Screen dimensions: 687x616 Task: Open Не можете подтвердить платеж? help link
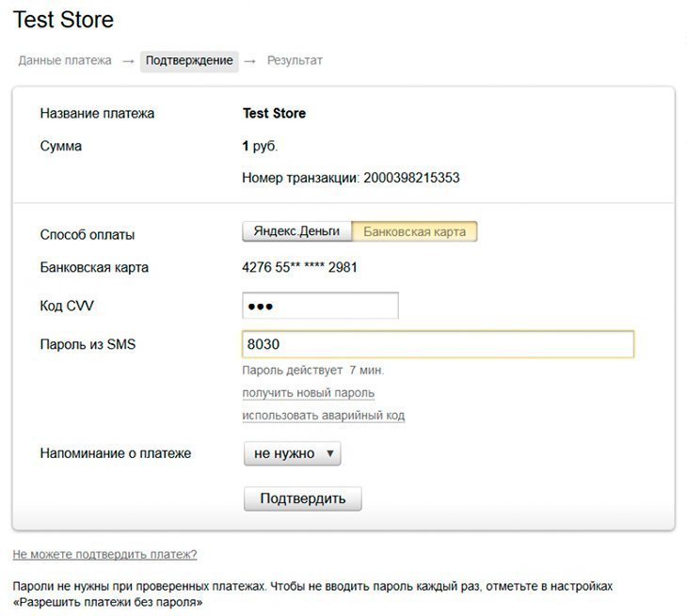(104, 554)
